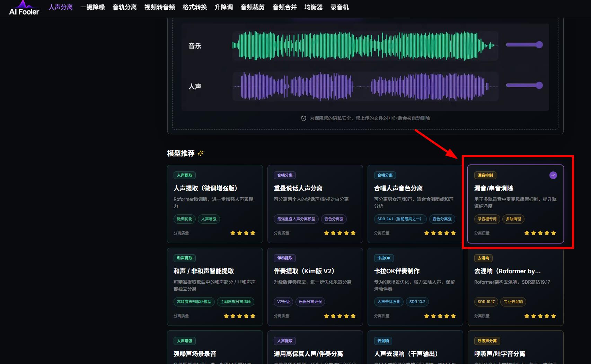Image resolution: width=591 pixels, height=364 pixels.
Task: Click star rating on 卡拉OK伴奏制作 card
Action: tap(440, 316)
